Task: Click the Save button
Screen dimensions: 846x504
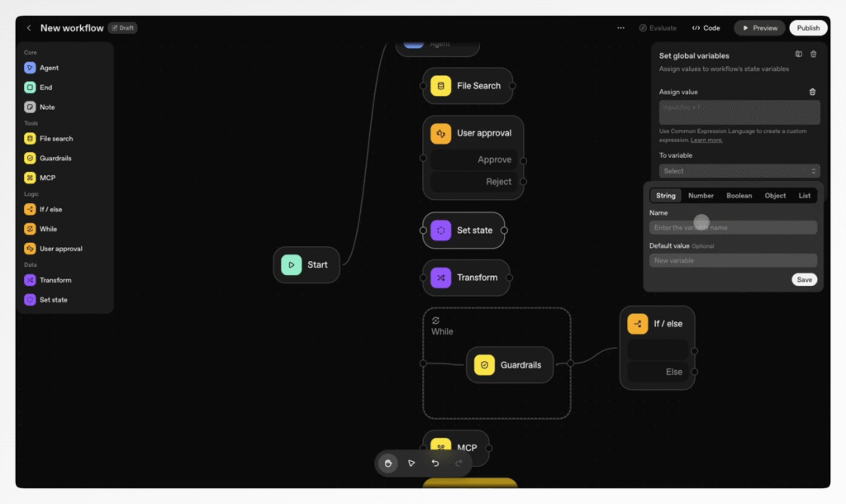Action: pos(804,280)
